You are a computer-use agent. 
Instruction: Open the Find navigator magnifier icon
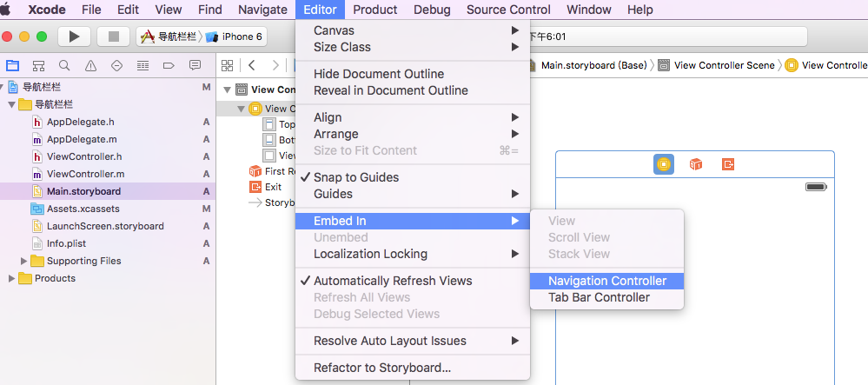64,65
